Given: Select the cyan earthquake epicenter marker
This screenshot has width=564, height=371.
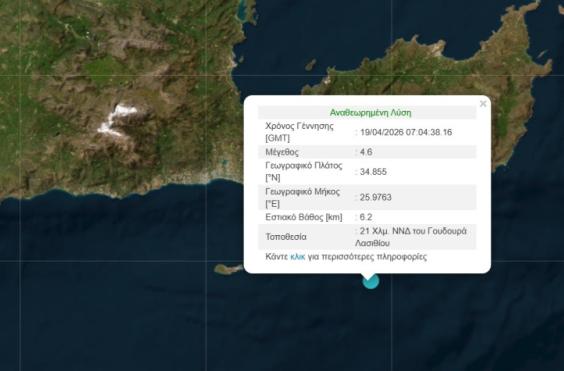Looking at the screenshot, I should (x=370, y=281).
